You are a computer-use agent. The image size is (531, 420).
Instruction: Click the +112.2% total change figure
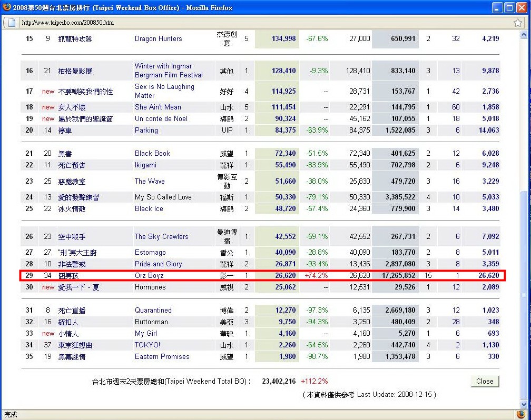pyautogui.click(x=314, y=381)
